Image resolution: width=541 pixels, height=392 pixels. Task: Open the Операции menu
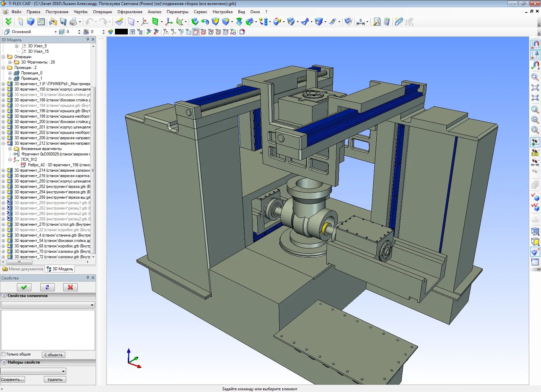pos(102,11)
